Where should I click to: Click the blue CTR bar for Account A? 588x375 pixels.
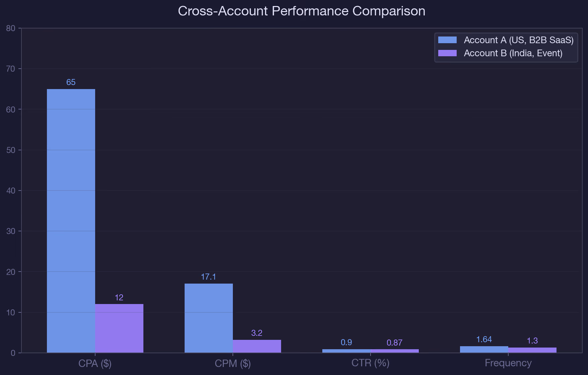tap(346, 351)
